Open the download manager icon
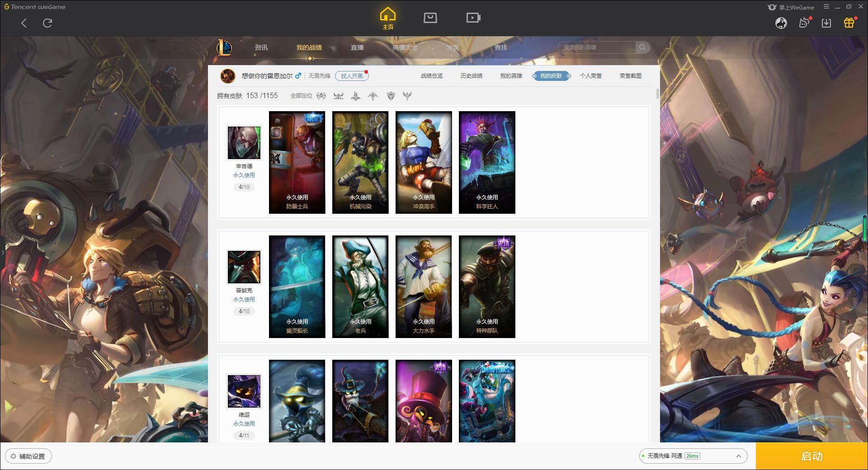Viewport: 868px width, 470px height. pos(826,23)
